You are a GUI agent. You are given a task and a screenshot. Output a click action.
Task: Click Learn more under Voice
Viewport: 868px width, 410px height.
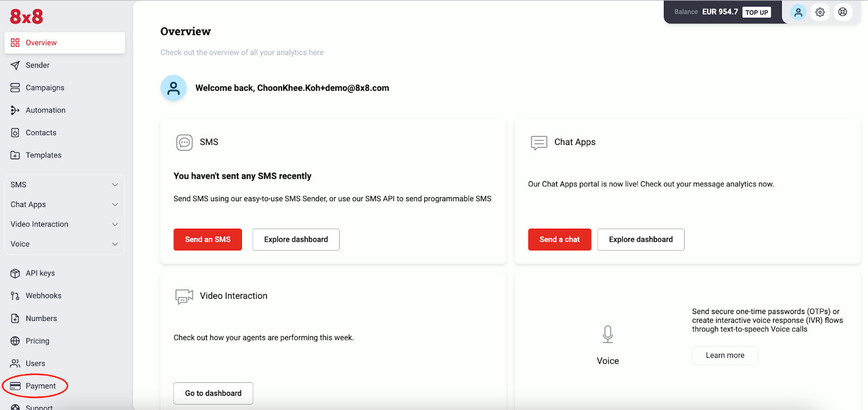pos(725,355)
